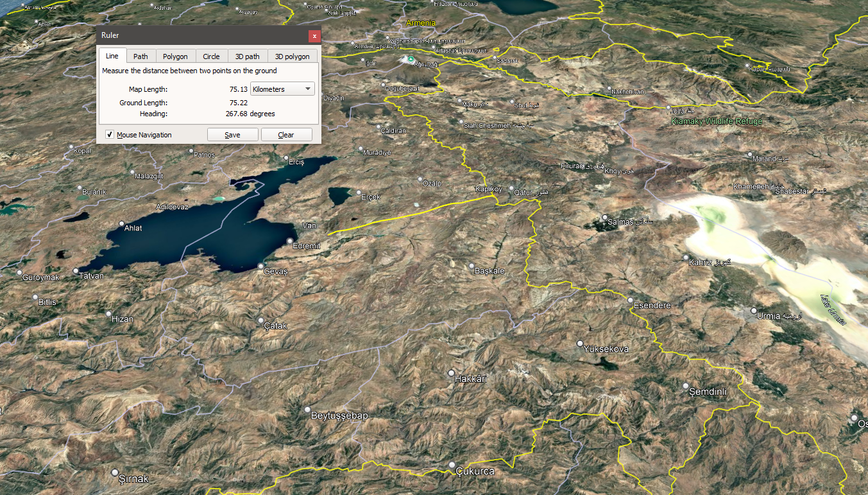Click the Şırnak place marker dot
Screen dimensions: 868x495
(115, 472)
